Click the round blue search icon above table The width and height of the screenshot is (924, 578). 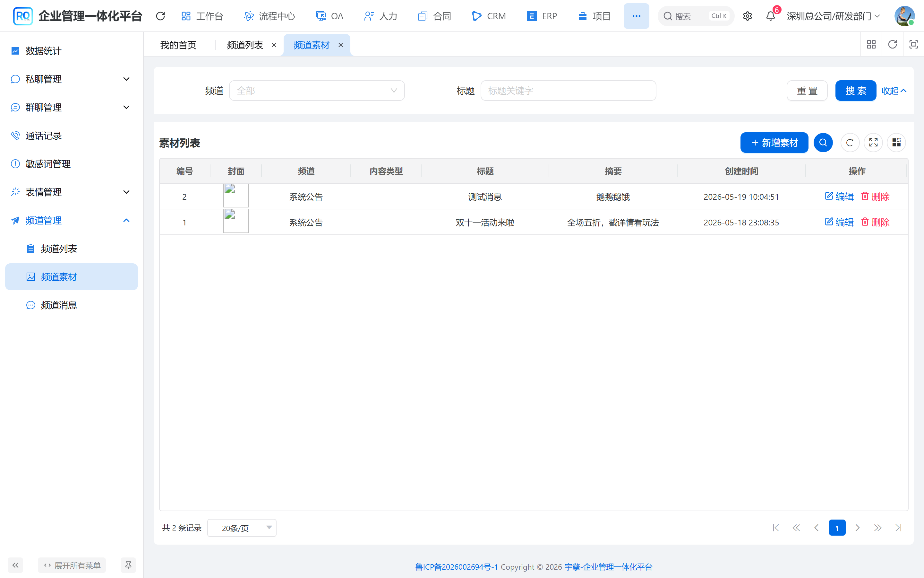(x=823, y=143)
